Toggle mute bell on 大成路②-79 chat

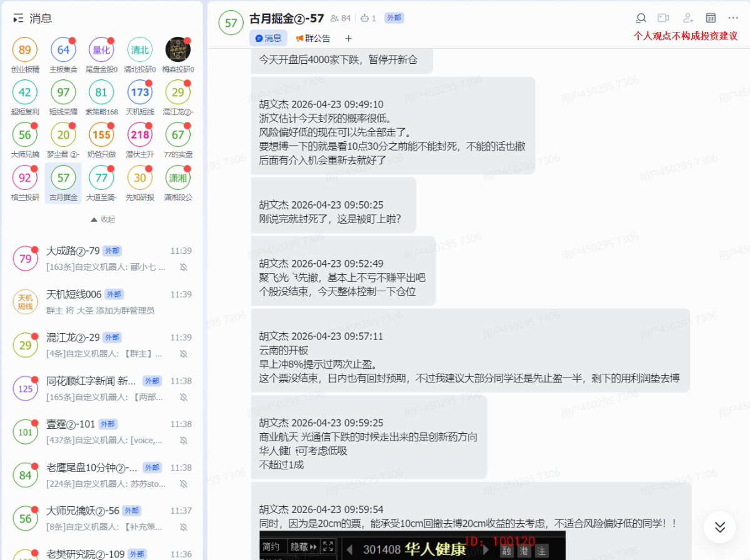[184, 267]
